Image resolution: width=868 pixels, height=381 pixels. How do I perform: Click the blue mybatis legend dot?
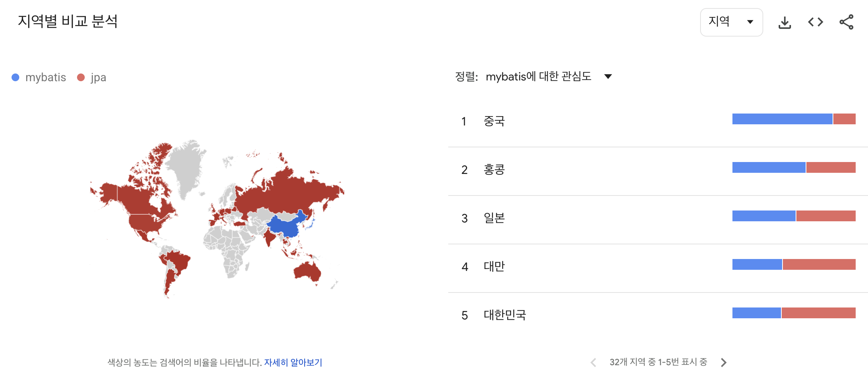[x=15, y=77]
